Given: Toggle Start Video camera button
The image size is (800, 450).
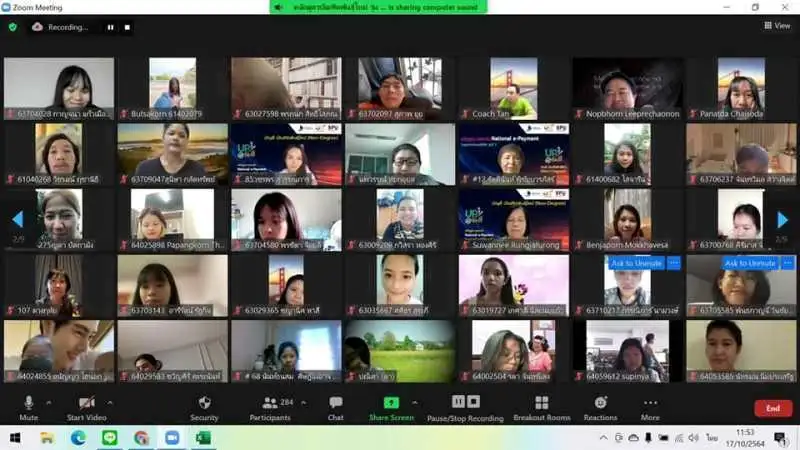Looking at the screenshot, I should [87, 403].
